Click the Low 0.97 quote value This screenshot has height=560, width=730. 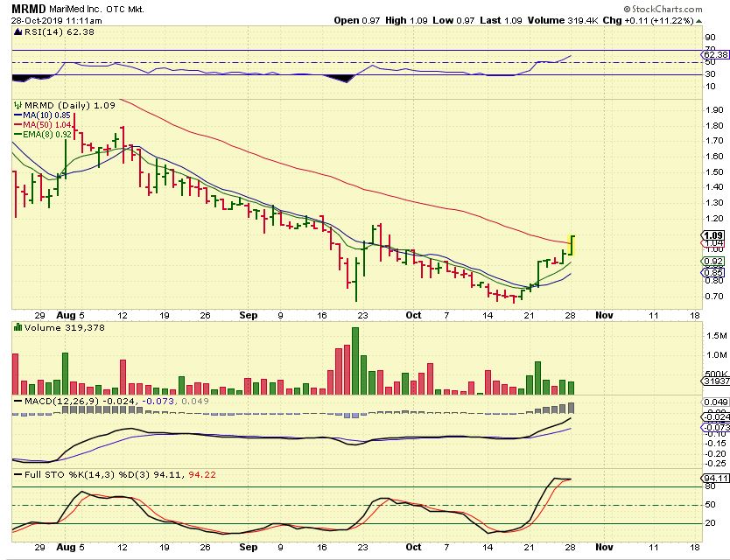click(453, 20)
